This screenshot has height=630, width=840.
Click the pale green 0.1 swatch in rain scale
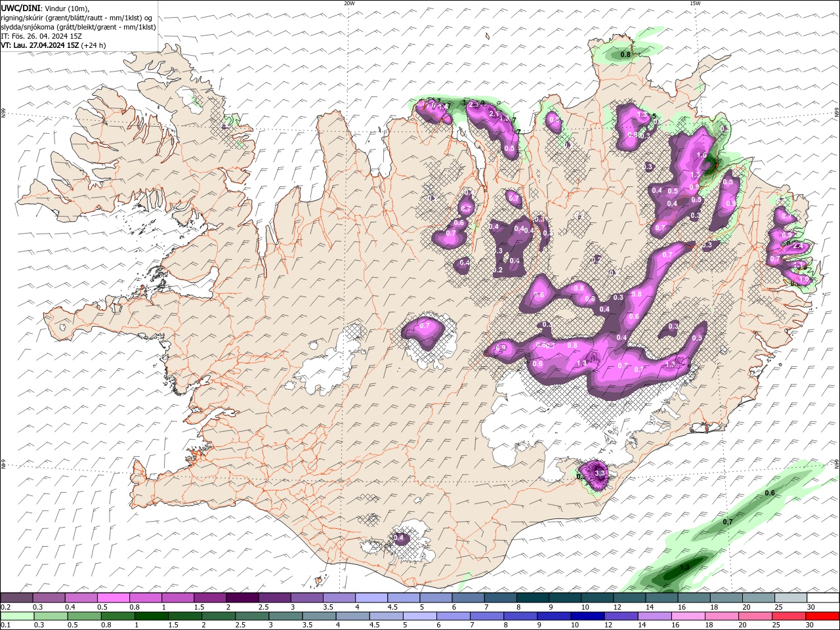tap(17, 616)
